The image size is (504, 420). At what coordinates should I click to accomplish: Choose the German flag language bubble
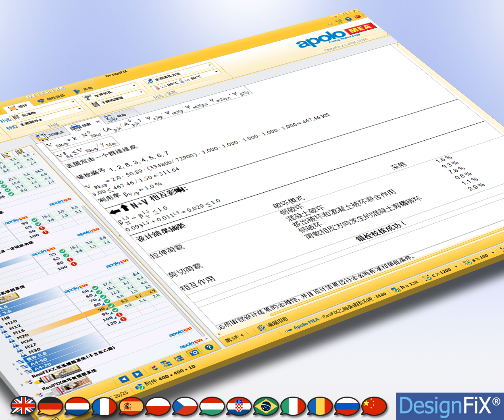50,406
